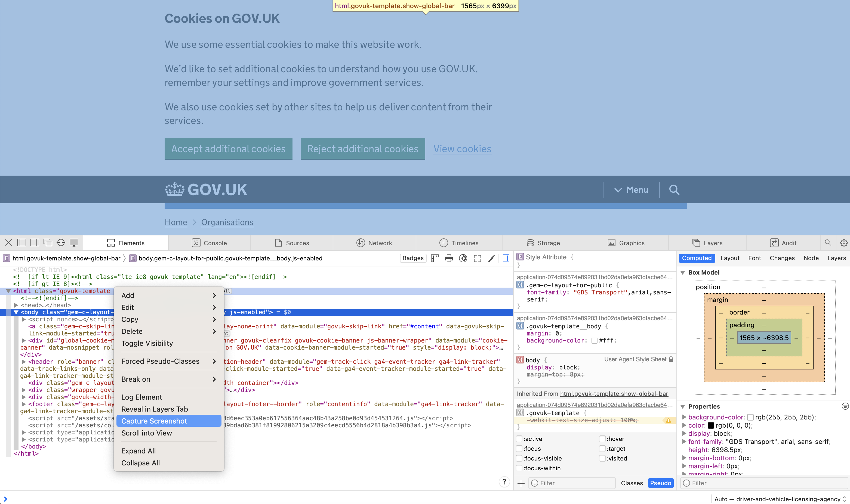Toggle the :active pseudo-class checkbox
The image size is (850, 504).
click(x=519, y=439)
